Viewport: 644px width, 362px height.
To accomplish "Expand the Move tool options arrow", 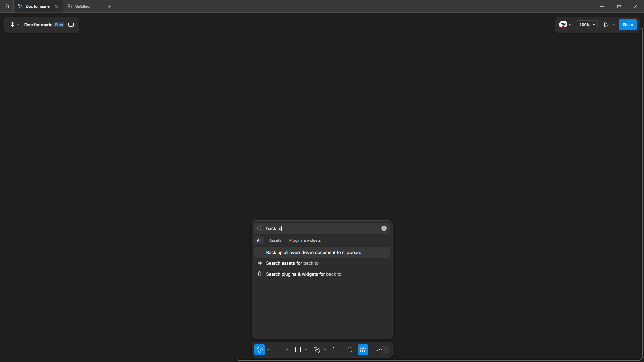I will pos(268,350).
